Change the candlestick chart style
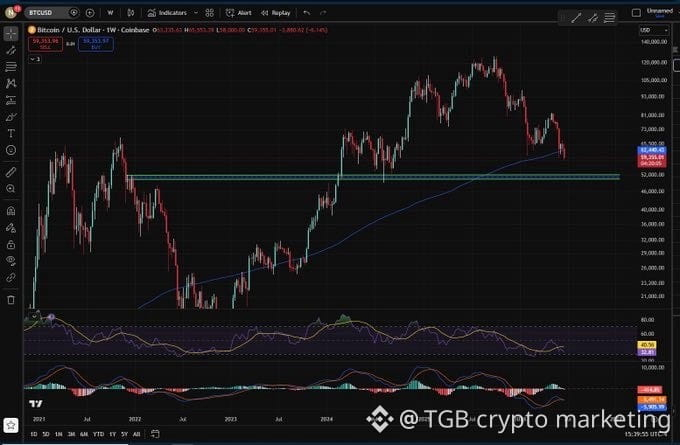The width and height of the screenshot is (680, 445). pos(131,13)
